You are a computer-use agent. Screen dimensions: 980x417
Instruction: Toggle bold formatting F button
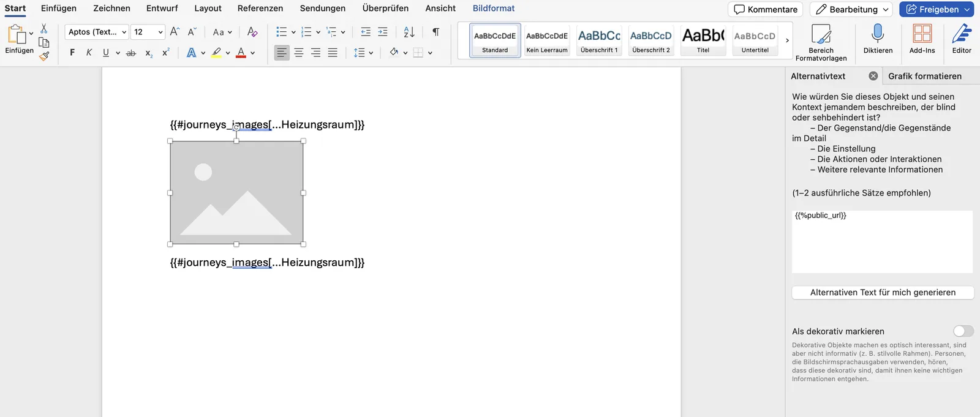[72, 53]
